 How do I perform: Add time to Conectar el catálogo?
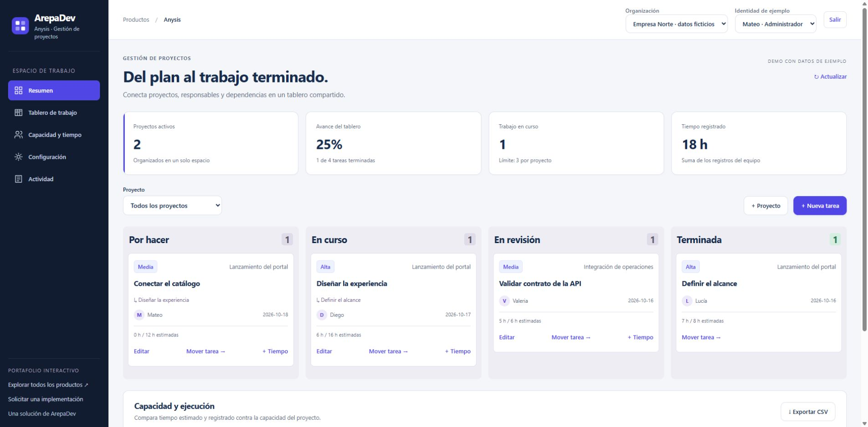click(x=275, y=351)
